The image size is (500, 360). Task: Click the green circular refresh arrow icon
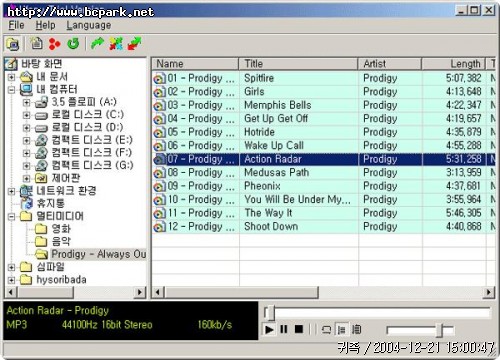[73, 44]
